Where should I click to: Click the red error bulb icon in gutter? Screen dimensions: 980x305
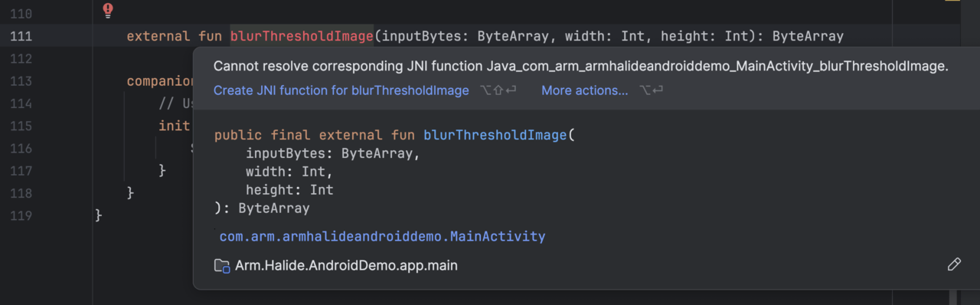[108, 10]
